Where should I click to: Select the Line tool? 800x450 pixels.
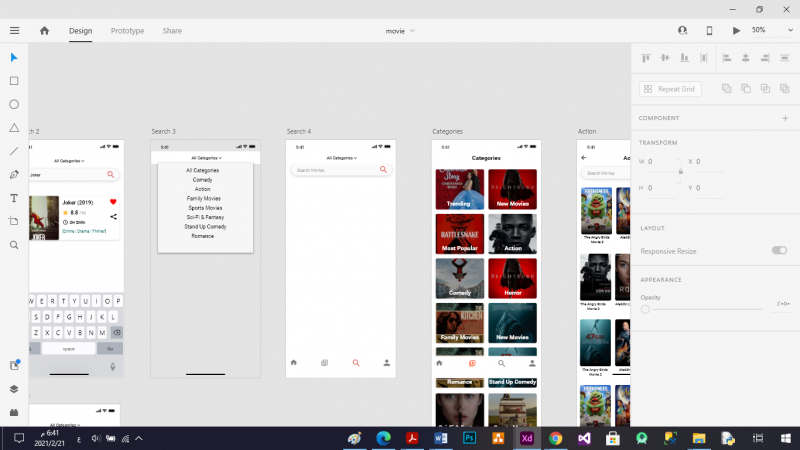14,151
